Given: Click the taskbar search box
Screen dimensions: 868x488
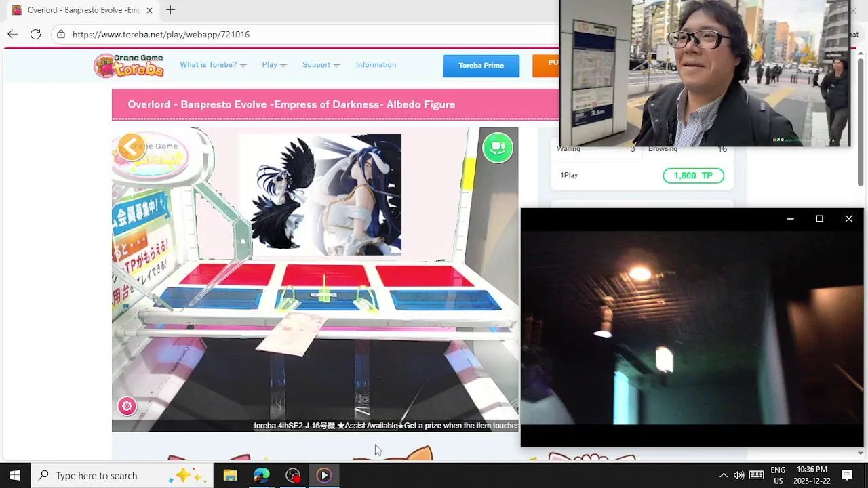Looking at the screenshot, I should coord(122,475).
